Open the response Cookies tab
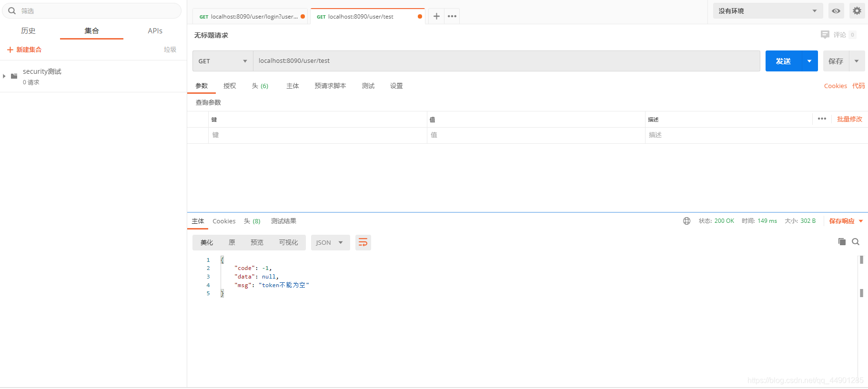Image resolution: width=868 pixels, height=389 pixels. tap(224, 221)
